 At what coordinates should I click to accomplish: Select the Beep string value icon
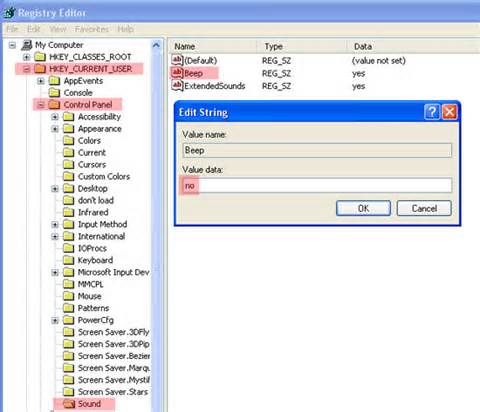(x=177, y=73)
